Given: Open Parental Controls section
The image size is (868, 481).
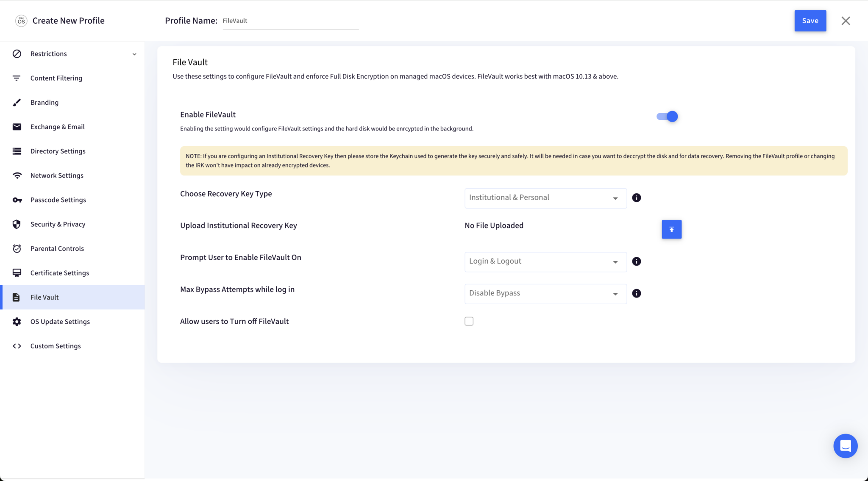Looking at the screenshot, I should coord(72,249).
